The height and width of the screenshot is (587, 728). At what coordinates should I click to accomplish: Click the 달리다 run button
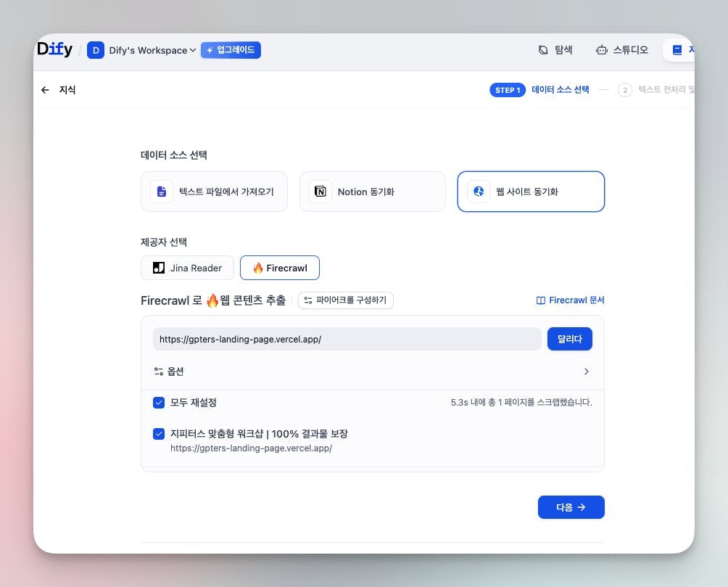point(570,340)
